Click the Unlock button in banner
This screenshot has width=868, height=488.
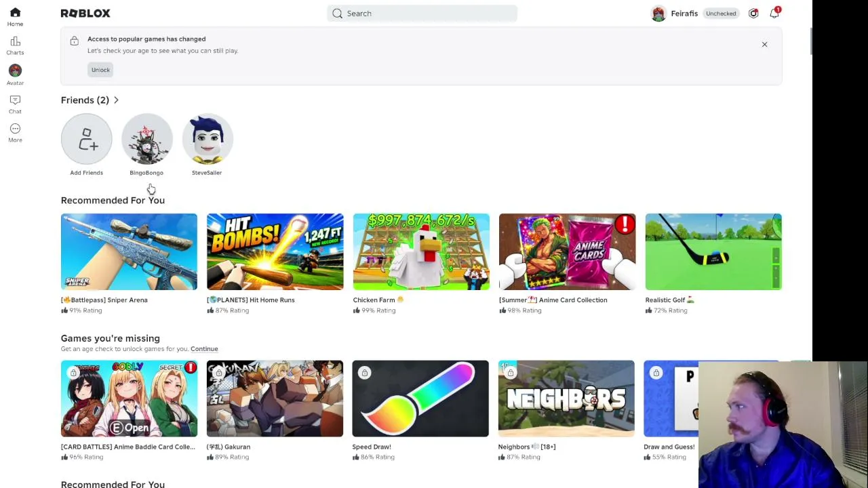[x=100, y=70]
